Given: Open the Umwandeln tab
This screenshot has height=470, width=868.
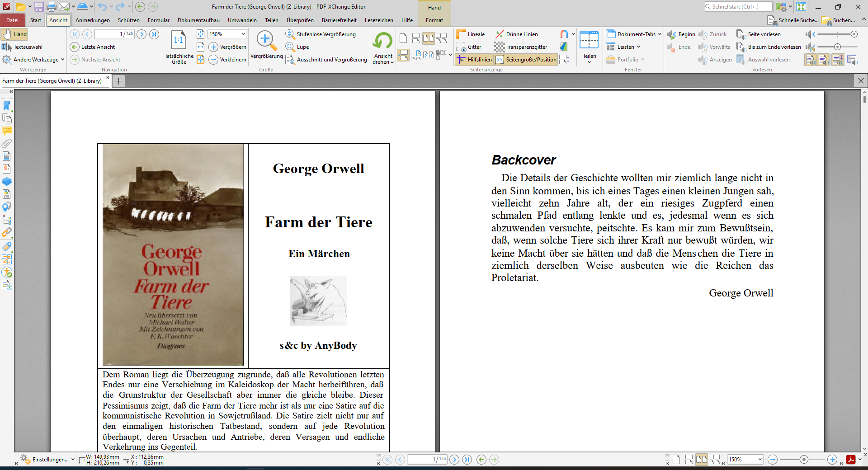Looking at the screenshot, I should click(242, 20).
